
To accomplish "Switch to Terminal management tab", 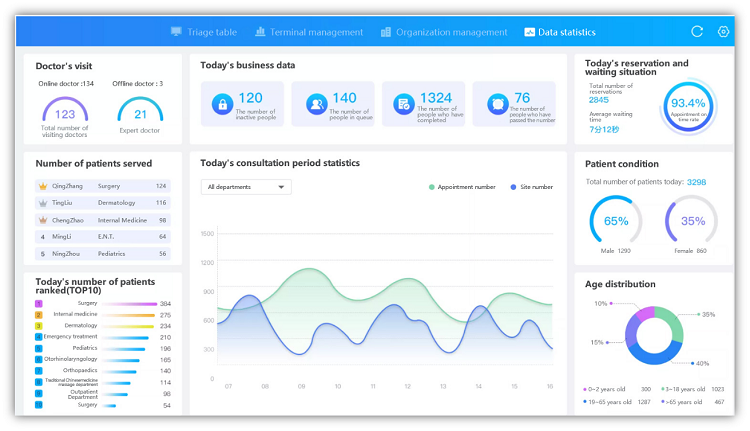I will click(x=309, y=32).
